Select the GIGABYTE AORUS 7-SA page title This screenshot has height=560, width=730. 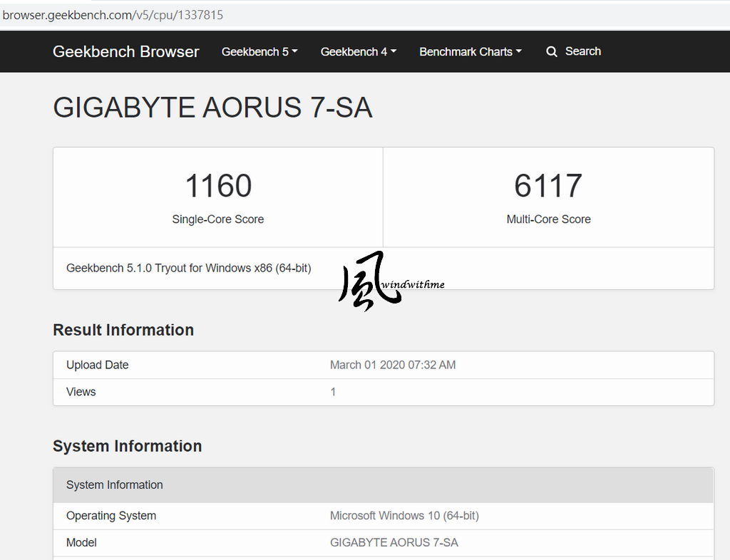(212, 108)
